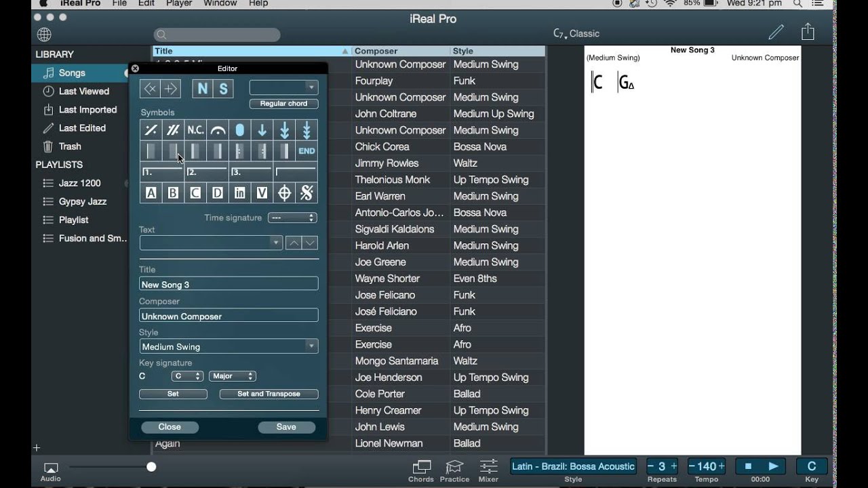Insert rehearsal mark B
This screenshot has height=488, width=868.
pyautogui.click(x=174, y=193)
